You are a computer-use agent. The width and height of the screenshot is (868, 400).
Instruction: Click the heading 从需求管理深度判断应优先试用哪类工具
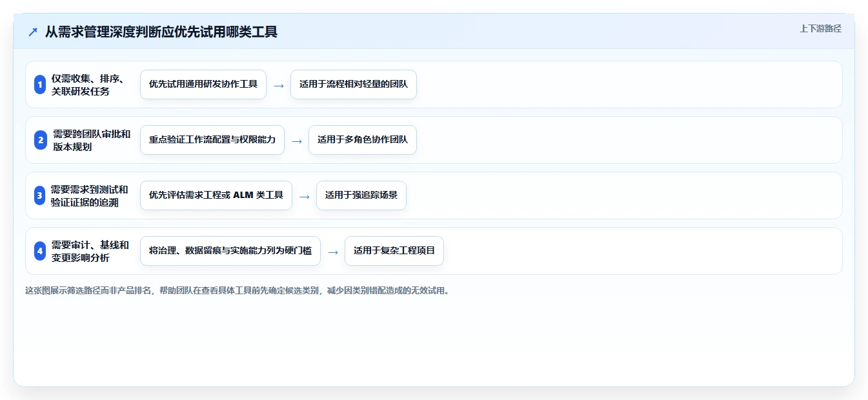point(161,32)
